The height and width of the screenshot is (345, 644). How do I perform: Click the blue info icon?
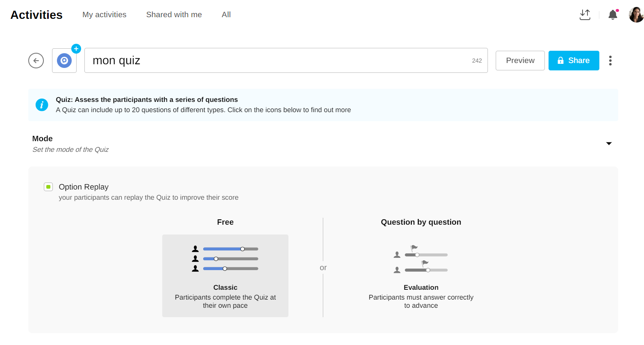click(x=42, y=105)
